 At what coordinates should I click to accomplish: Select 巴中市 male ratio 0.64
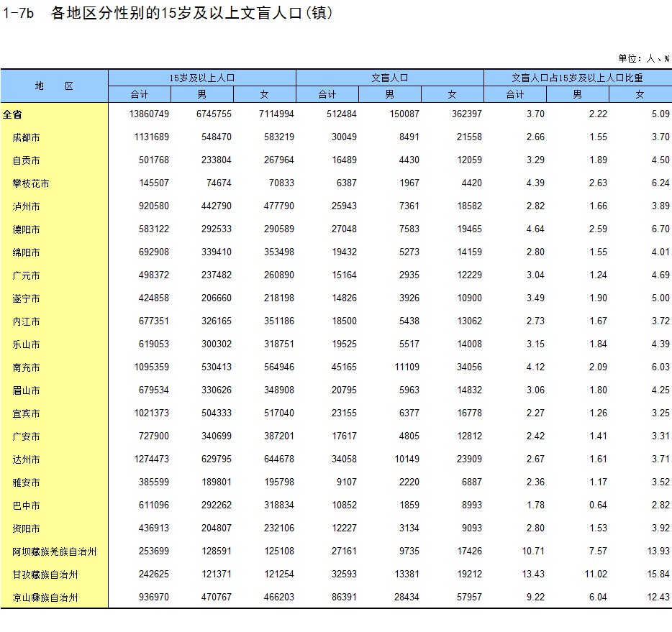598,505
